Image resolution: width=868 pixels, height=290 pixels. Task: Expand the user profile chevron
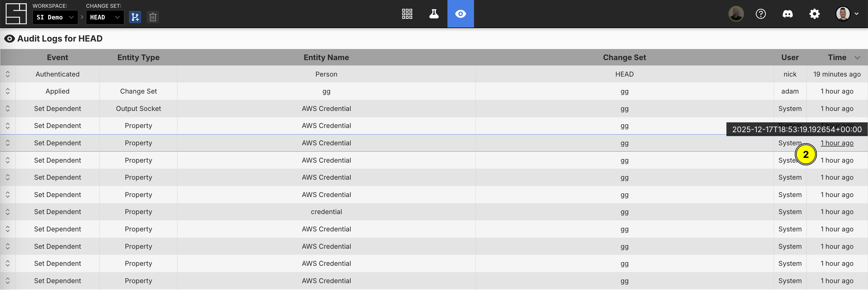857,14
